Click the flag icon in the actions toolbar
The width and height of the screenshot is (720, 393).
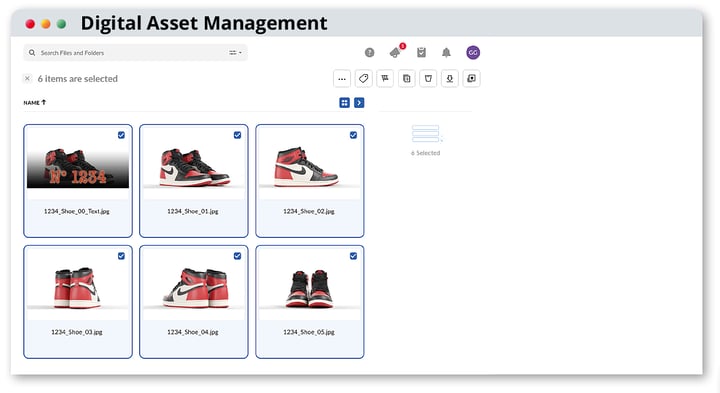pos(385,79)
